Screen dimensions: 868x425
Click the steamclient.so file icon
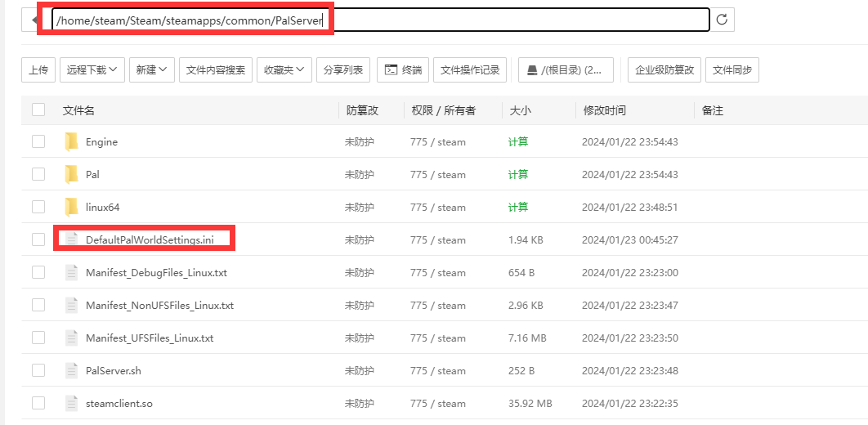pyautogui.click(x=71, y=404)
